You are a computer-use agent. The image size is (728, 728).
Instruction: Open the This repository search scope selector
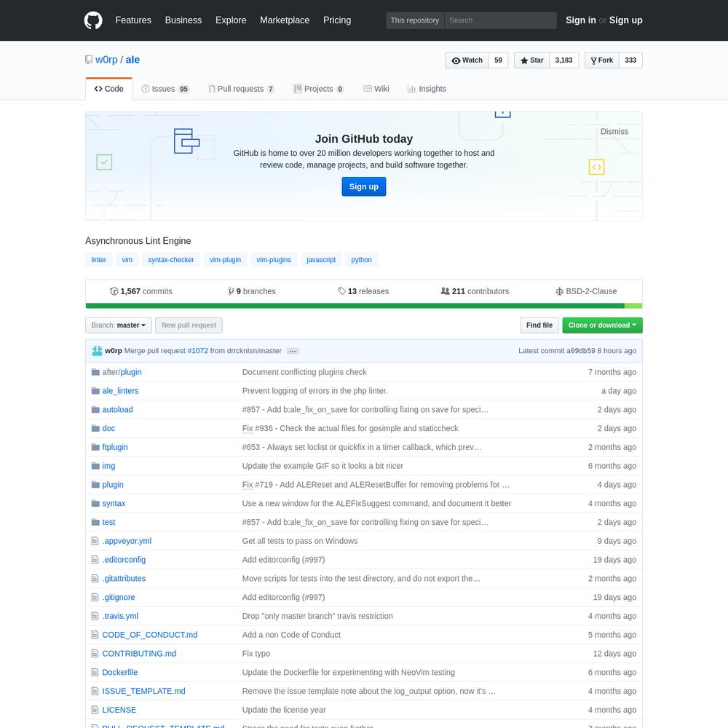point(415,20)
